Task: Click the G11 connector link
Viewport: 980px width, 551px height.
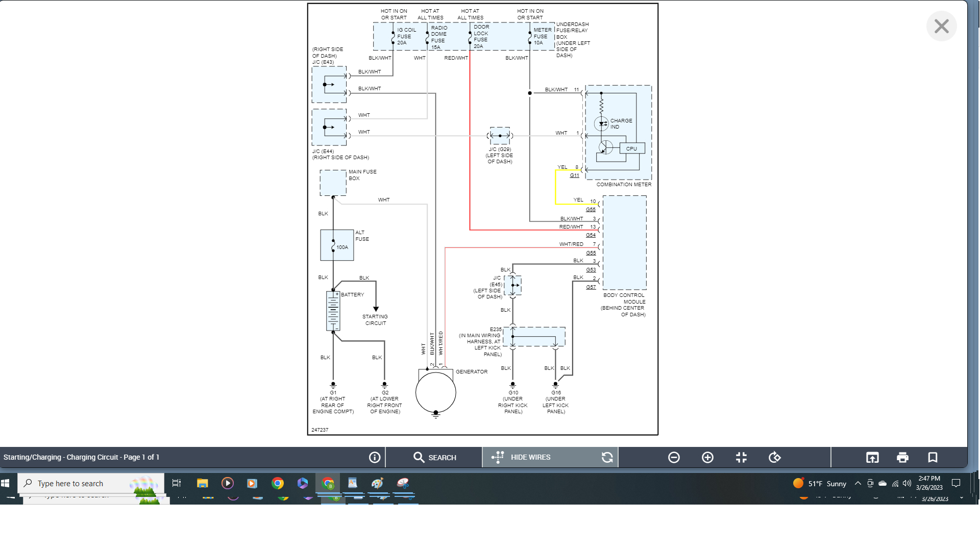Action: [x=575, y=176]
